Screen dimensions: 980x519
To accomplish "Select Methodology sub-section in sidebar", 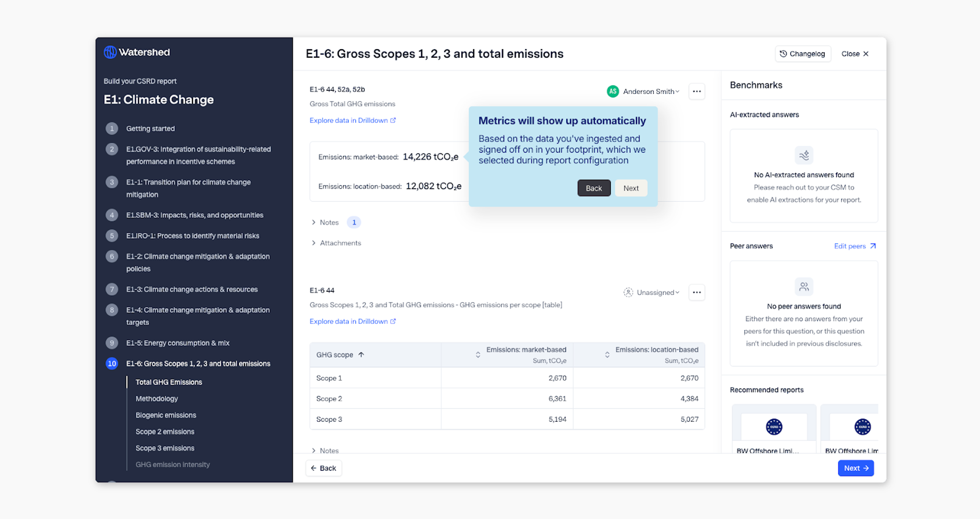I will click(157, 399).
